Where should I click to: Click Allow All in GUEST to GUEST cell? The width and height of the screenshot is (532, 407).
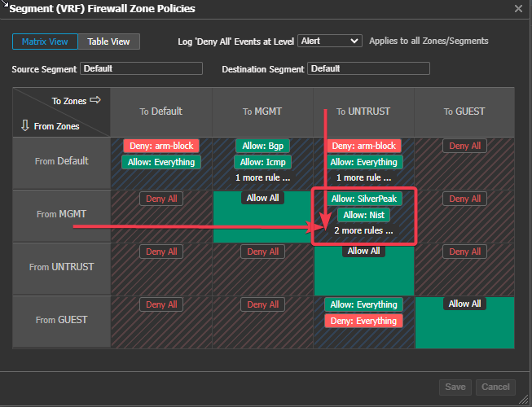click(465, 304)
